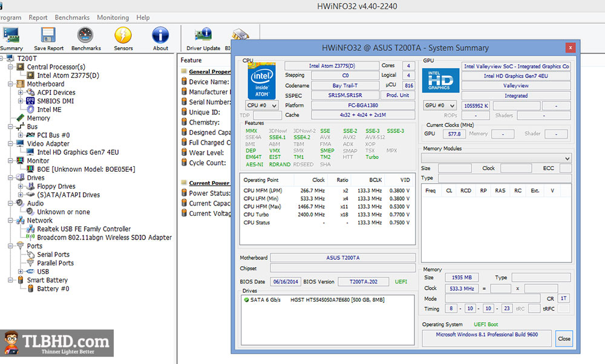Select Network in the device tree
The height and width of the screenshot is (364, 605).
(39, 220)
